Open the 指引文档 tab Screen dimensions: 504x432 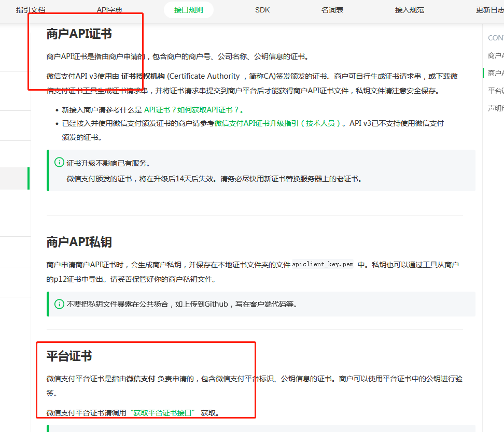pos(31,10)
